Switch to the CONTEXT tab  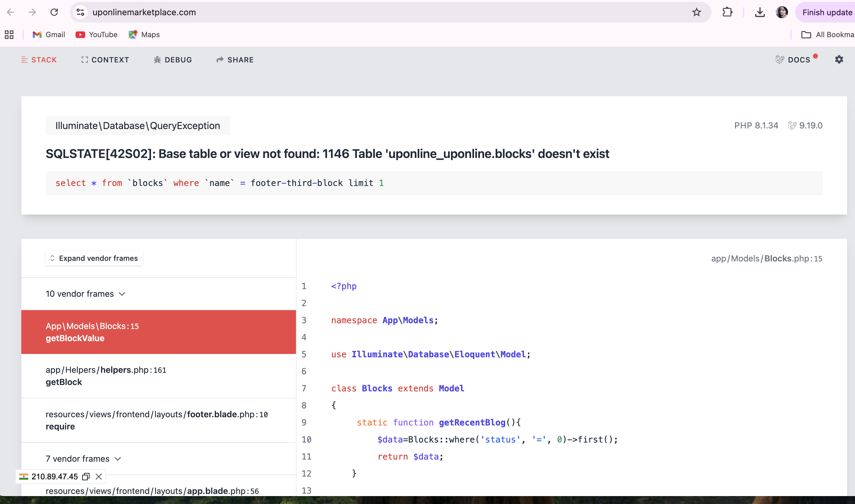click(x=105, y=60)
